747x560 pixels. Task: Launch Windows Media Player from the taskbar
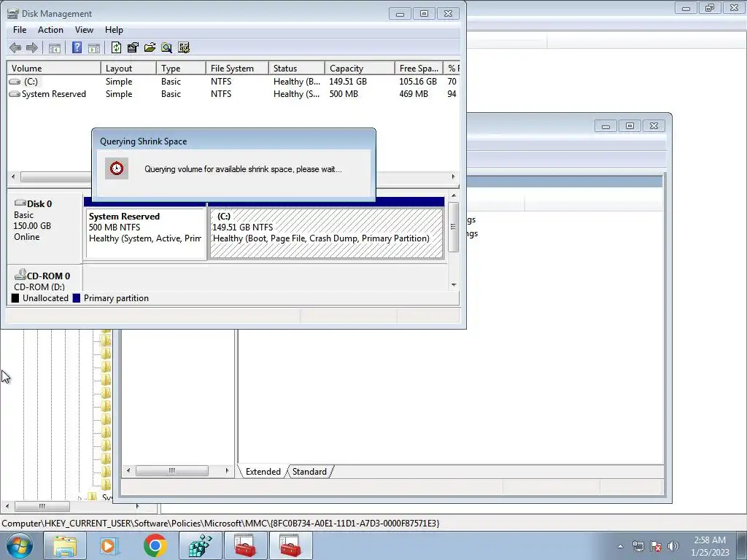(108, 545)
